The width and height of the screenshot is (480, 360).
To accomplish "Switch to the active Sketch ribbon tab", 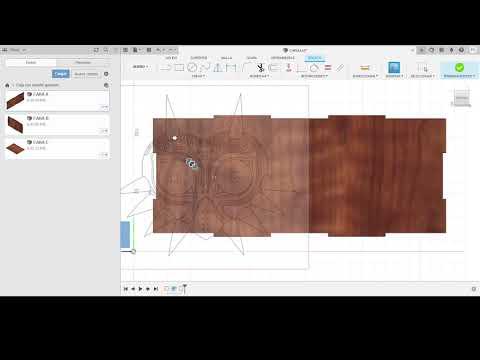I will pos(315,58).
